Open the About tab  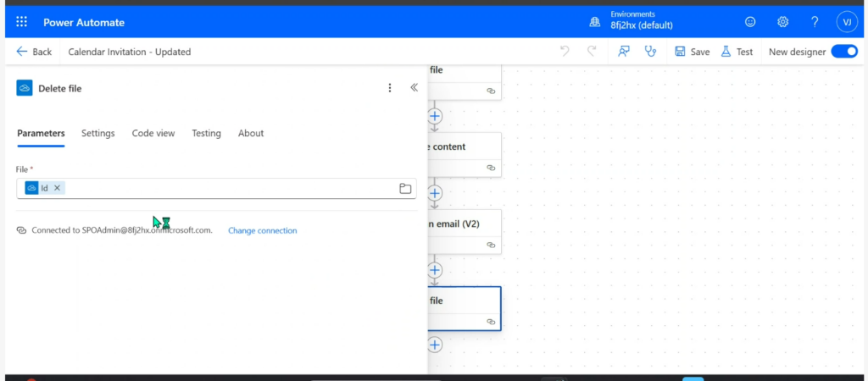(x=251, y=133)
